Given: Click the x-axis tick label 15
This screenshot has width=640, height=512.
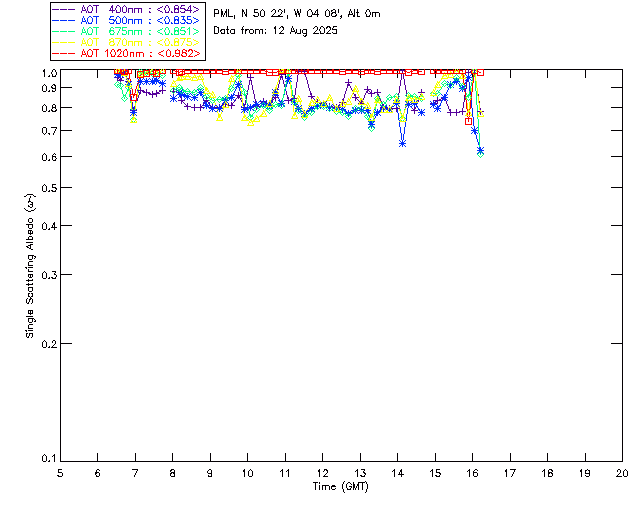Looking at the screenshot, I should point(435,473).
